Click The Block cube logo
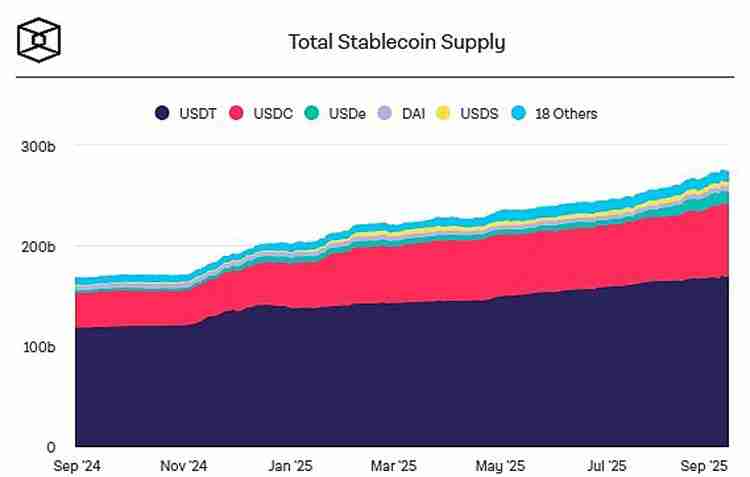Viewport: 750px width, 477px height. pyautogui.click(x=39, y=40)
